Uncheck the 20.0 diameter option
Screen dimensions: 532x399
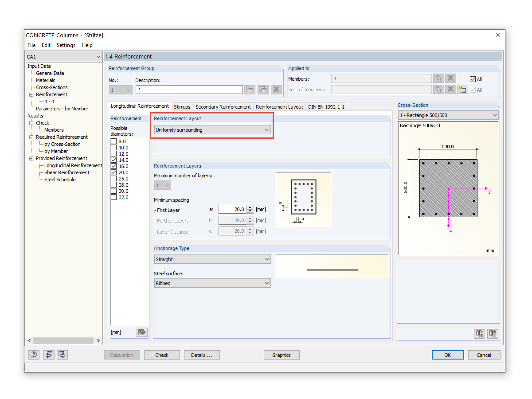113,172
